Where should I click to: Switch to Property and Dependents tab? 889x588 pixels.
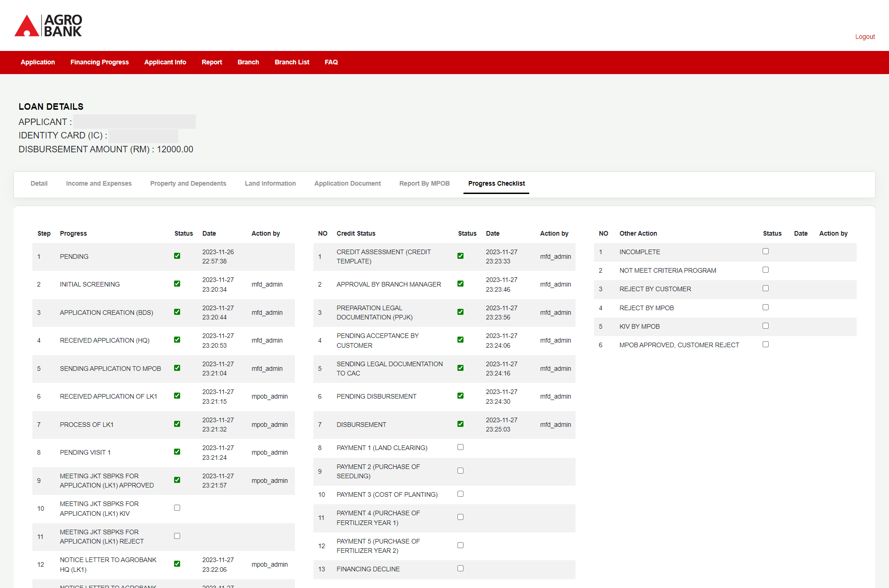[188, 183]
